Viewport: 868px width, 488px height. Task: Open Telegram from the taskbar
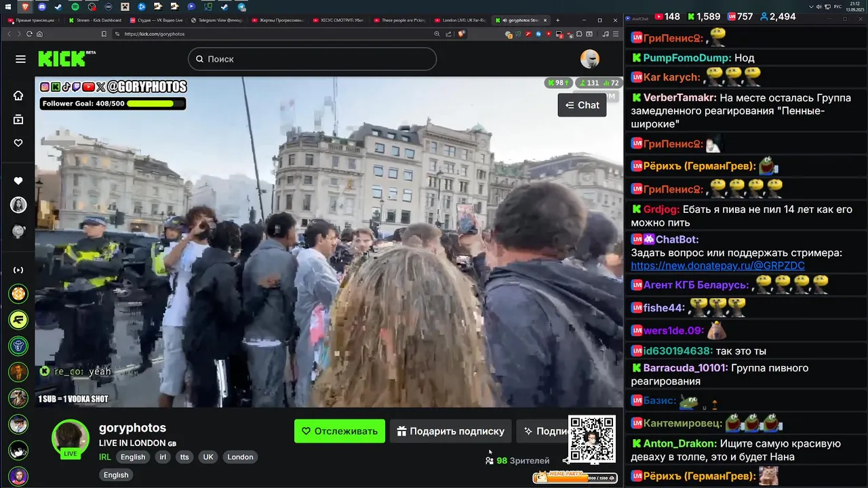[241, 6]
